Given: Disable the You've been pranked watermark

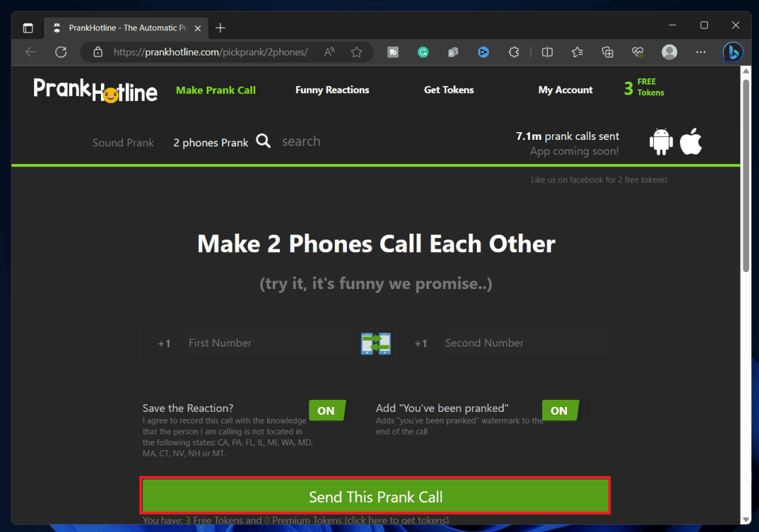Looking at the screenshot, I should (x=559, y=411).
